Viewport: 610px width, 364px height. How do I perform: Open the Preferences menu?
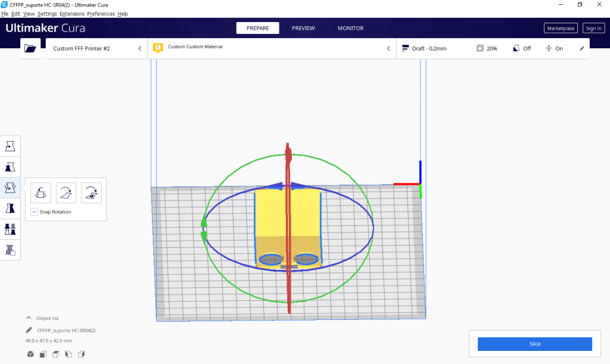tap(101, 14)
